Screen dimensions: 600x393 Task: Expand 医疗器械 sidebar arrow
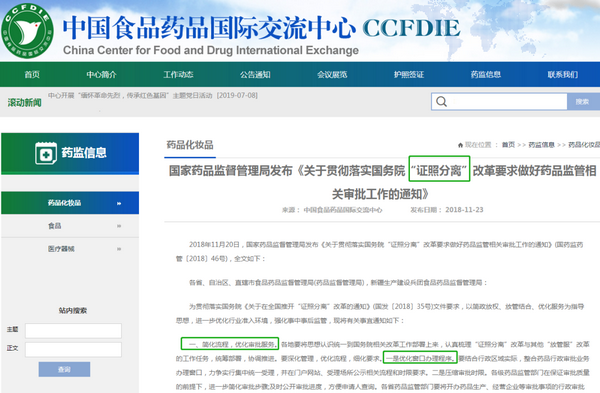[x=119, y=249]
